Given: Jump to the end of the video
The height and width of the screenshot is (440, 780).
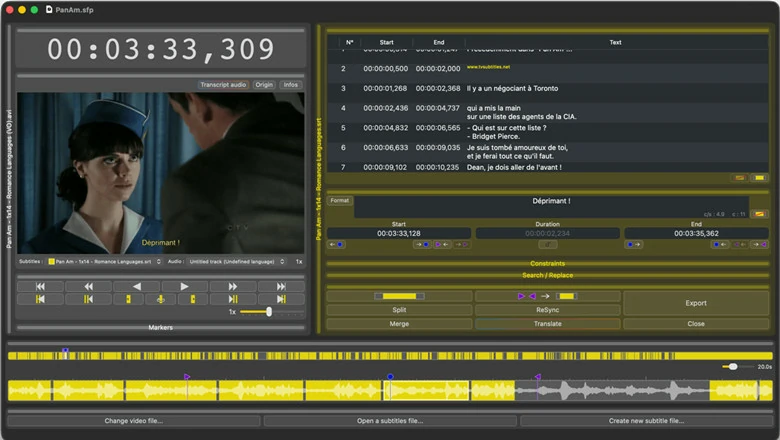Looking at the screenshot, I should click(x=281, y=286).
